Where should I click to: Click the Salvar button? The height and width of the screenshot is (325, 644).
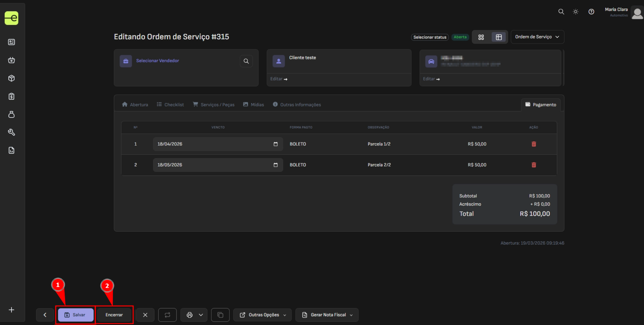click(75, 315)
